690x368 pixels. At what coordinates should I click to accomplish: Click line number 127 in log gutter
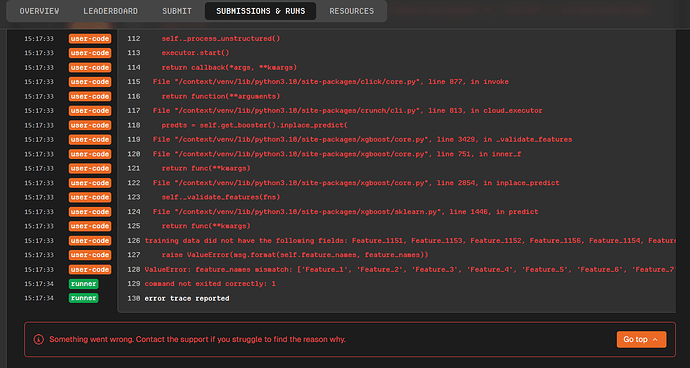tap(133, 255)
